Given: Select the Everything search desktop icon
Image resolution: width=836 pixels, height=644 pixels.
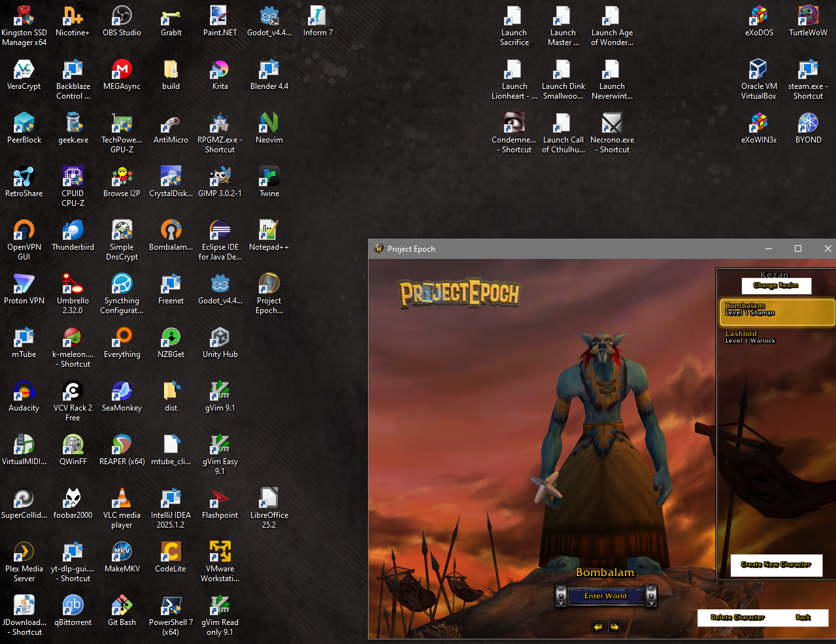Looking at the screenshot, I should 122,343.
